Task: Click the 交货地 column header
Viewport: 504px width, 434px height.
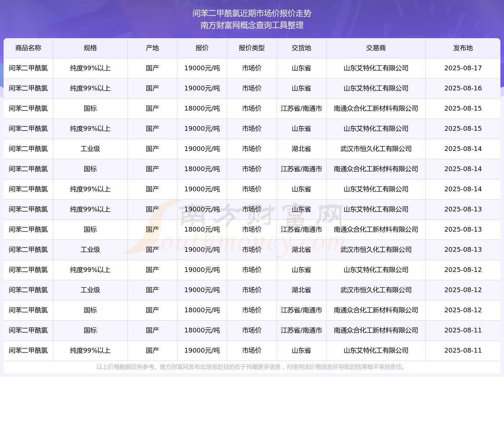Action: point(302,48)
